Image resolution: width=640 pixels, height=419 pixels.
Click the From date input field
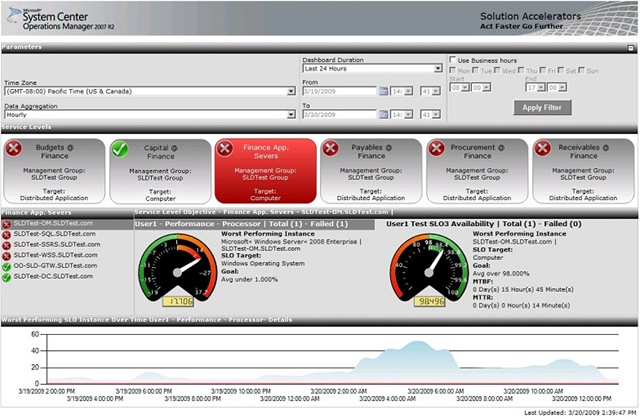[339, 91]
